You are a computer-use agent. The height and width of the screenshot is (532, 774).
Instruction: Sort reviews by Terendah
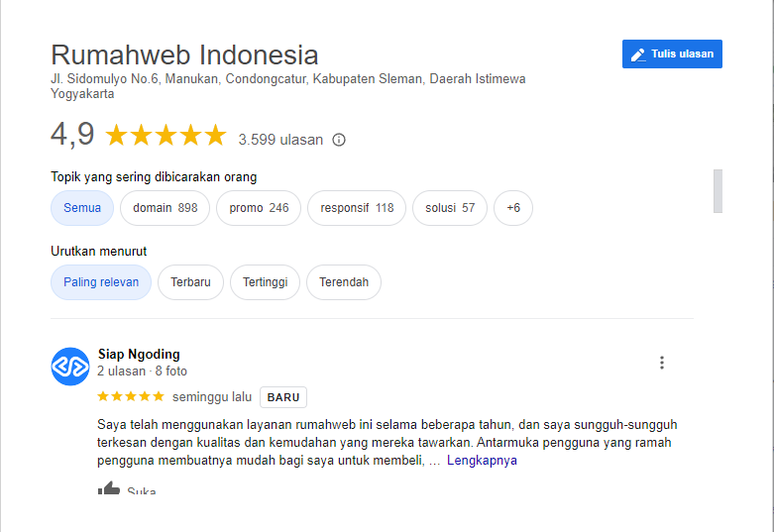pyautogui.click(x=344, y=282)
